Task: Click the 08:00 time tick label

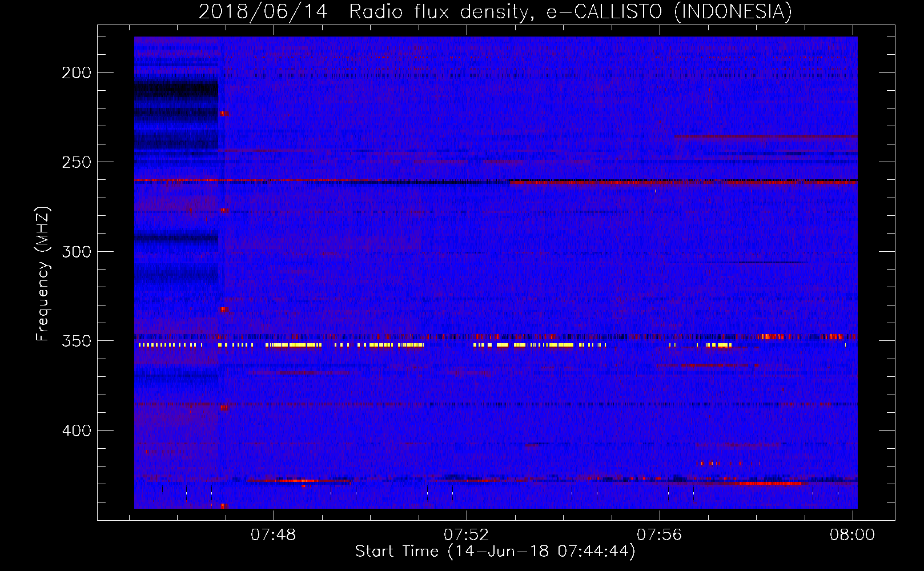Action: (x=853, y=534)
